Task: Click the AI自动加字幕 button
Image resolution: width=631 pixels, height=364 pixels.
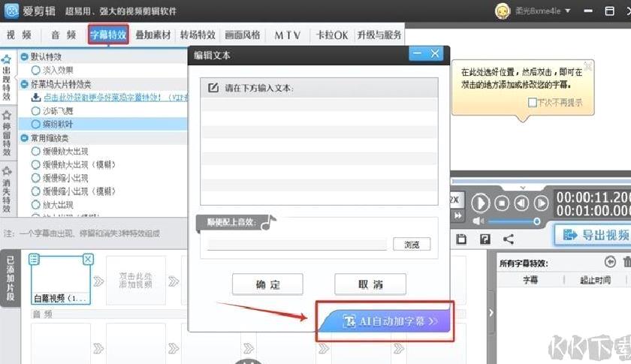Action: (x=386, y=321)
